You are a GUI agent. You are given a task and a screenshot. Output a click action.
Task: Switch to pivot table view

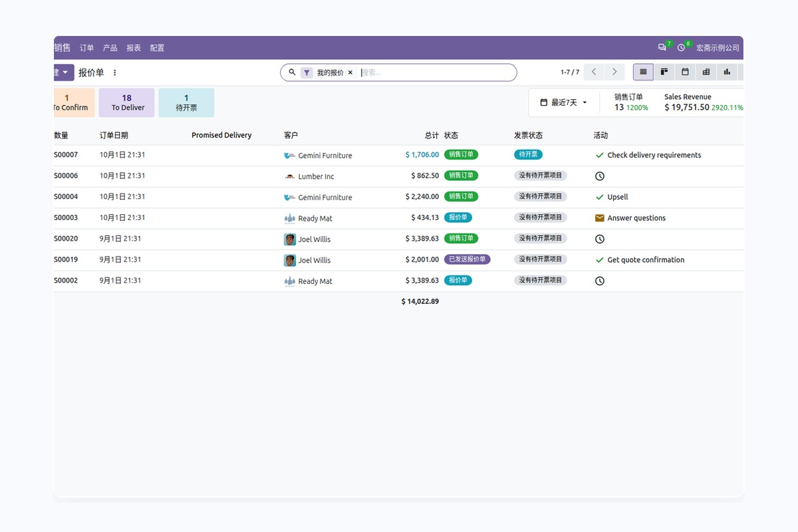point(706,72)
